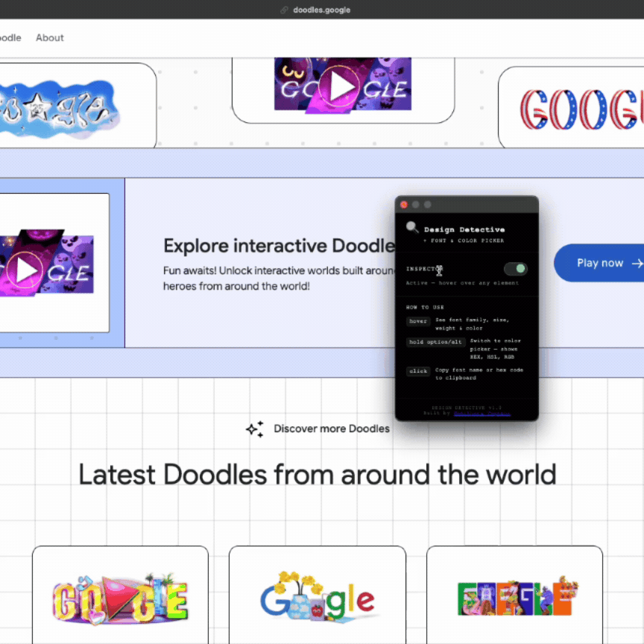Image resolution: width=644 pixels, height=644 pixels.
Task: Click the sparkle icon beside 'Discover more Doodles'
Action: [255, 429]
